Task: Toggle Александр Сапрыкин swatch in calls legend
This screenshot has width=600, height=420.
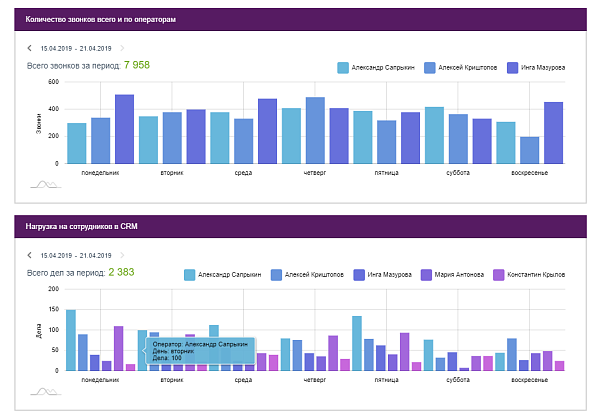Action: click(343, 68)
